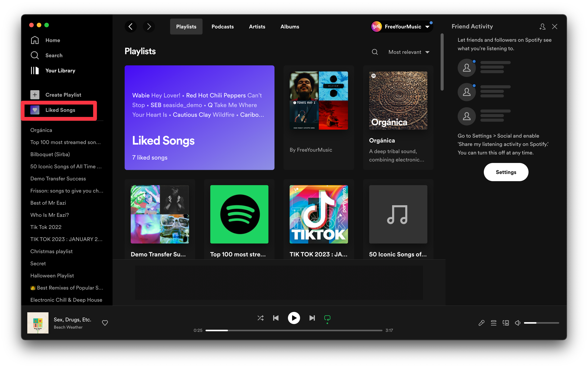Select 50 Iconic Songs of All Time in sidebar
This screenshot has width=588, height=368.
point(66,167)
